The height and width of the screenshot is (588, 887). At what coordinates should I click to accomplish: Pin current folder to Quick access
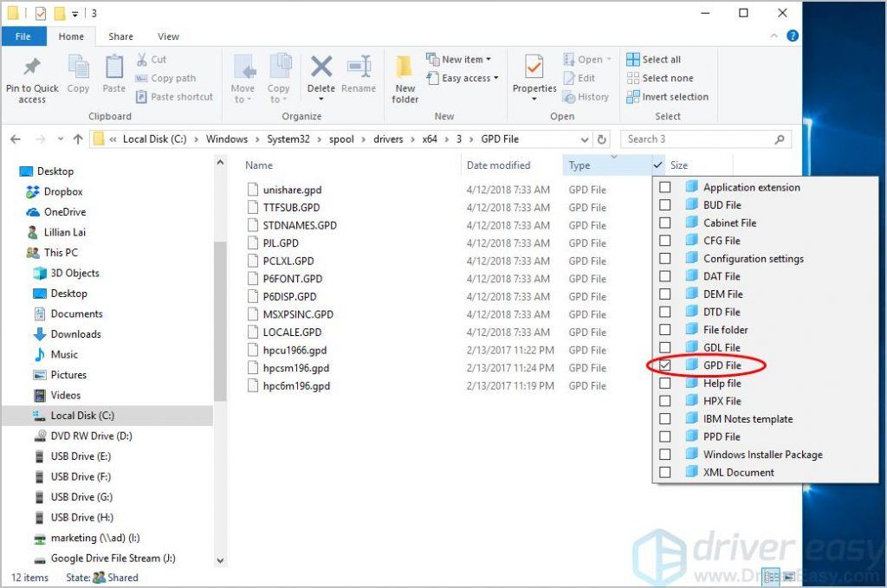(32, 78)
